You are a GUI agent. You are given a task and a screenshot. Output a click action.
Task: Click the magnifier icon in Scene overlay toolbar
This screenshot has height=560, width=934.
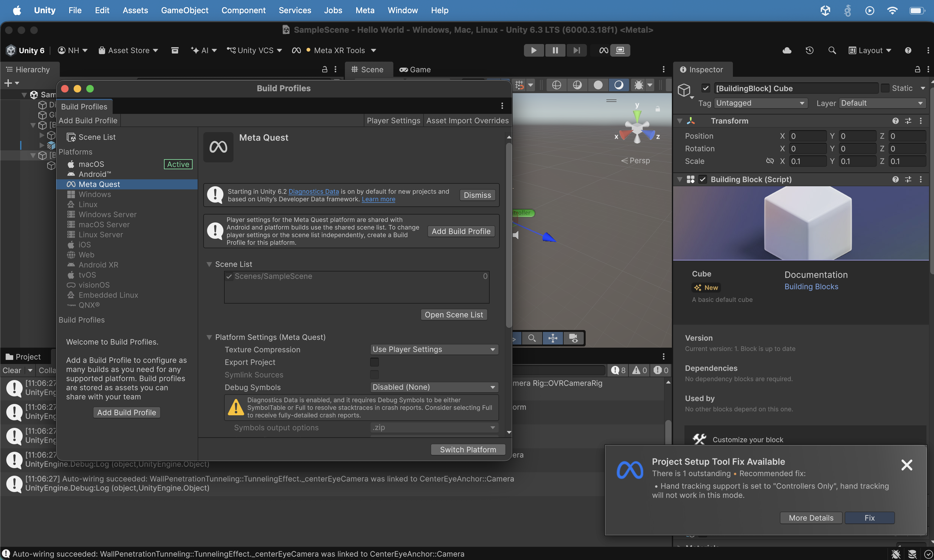[532, 338]
